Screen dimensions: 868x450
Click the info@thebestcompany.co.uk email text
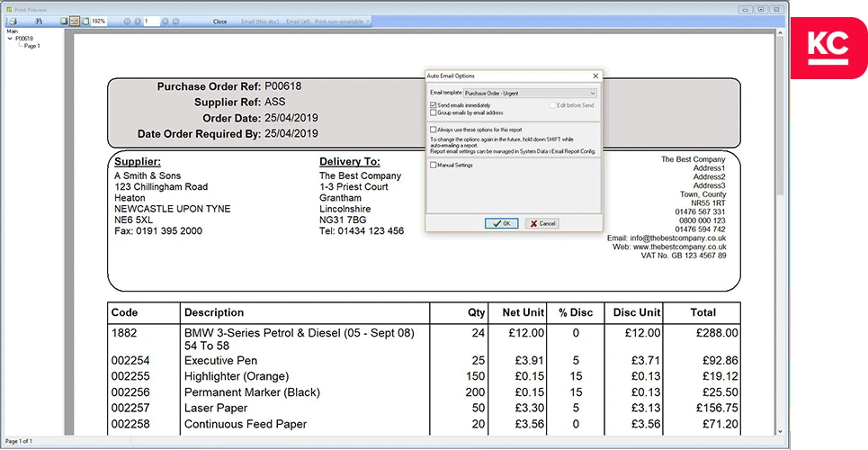678,238
